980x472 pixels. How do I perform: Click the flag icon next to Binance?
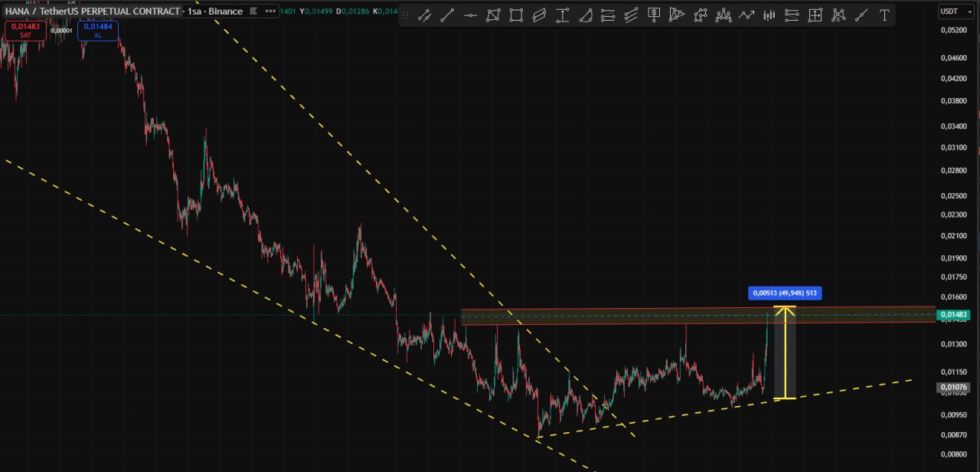[253, 11]
